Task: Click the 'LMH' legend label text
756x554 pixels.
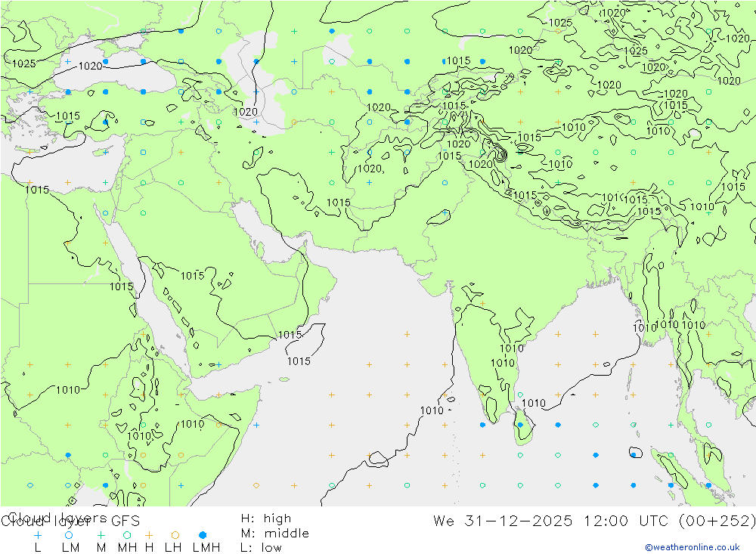Action: click(206, 548)
